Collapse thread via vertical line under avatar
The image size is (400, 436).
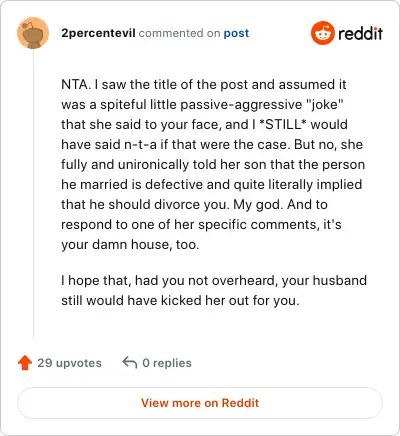coord(33,194)
